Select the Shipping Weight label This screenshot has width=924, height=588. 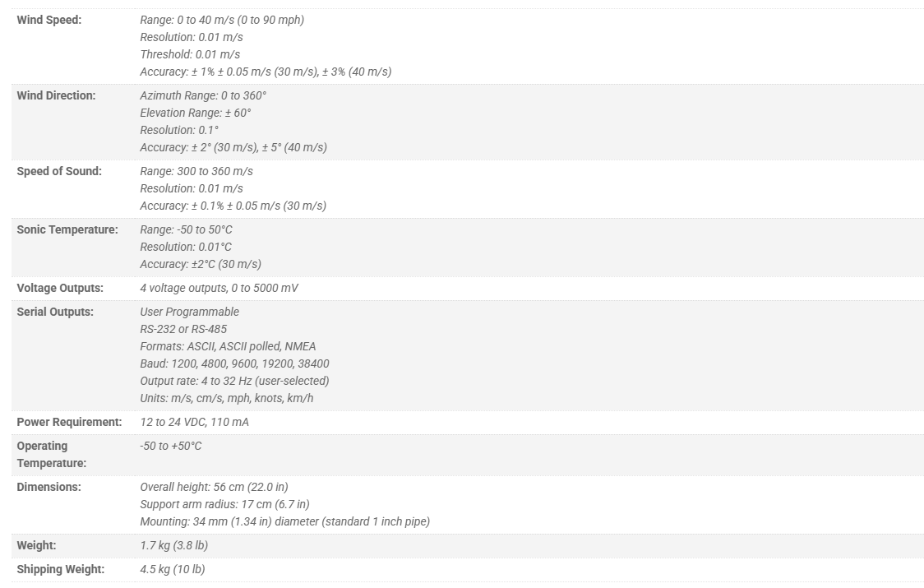pyautogui.click(x=60, y=569)
